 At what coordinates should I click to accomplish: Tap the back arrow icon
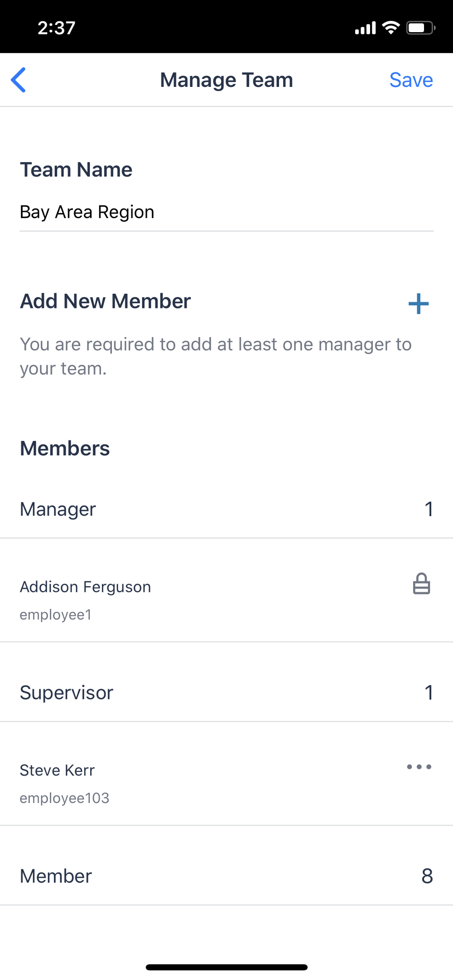[x=19, y=80]
